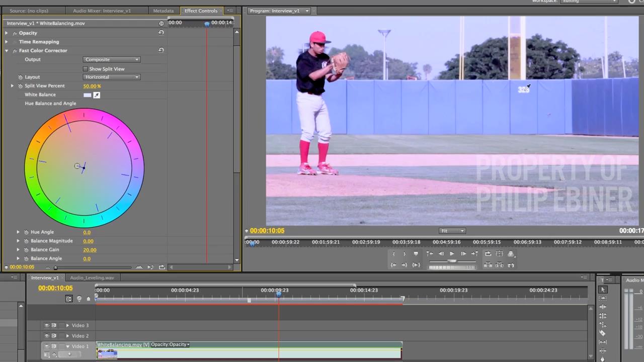Click the Split View Percent value 50.00
The height and width of the screenshot is (362, 644).
pos(92,86)
